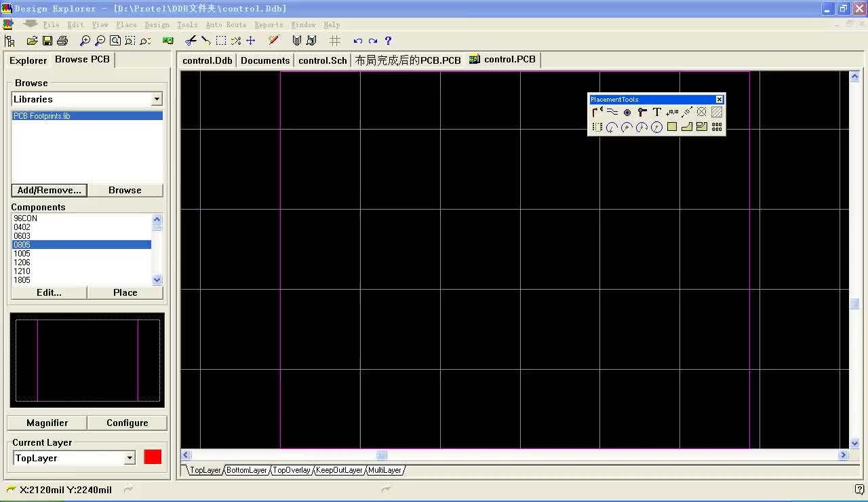Choose the place line tool in PlacementTools
Image resolution: width=868 pixels, height=502 pixels.
tap(612, 112)
